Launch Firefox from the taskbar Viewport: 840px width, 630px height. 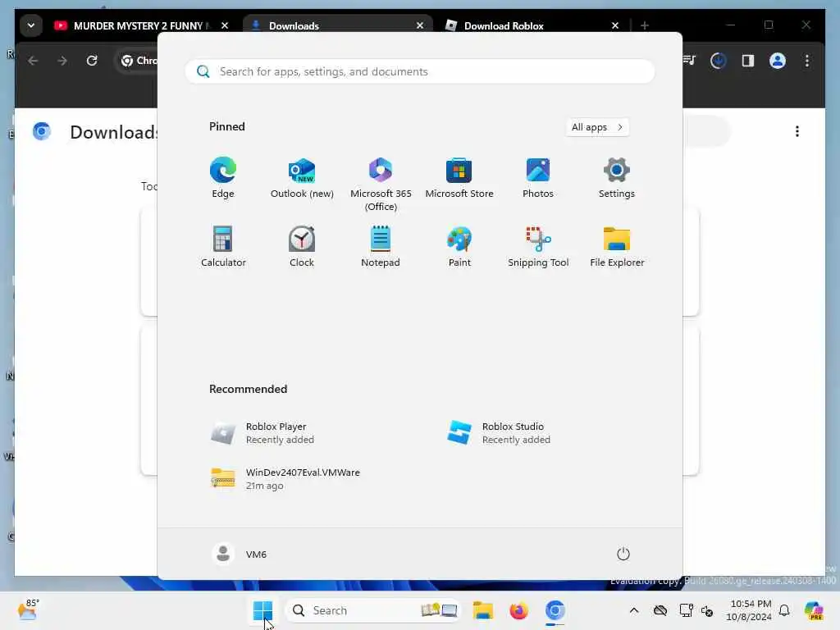tap(518, 610)
